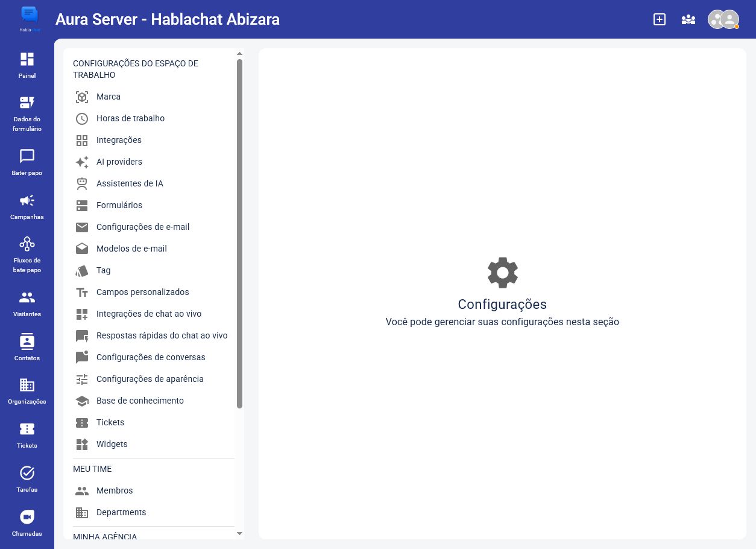Open Configurações de conversas
Image resolution: width=756 pixels, height=549 pixels.
click(x=151, y=357)
